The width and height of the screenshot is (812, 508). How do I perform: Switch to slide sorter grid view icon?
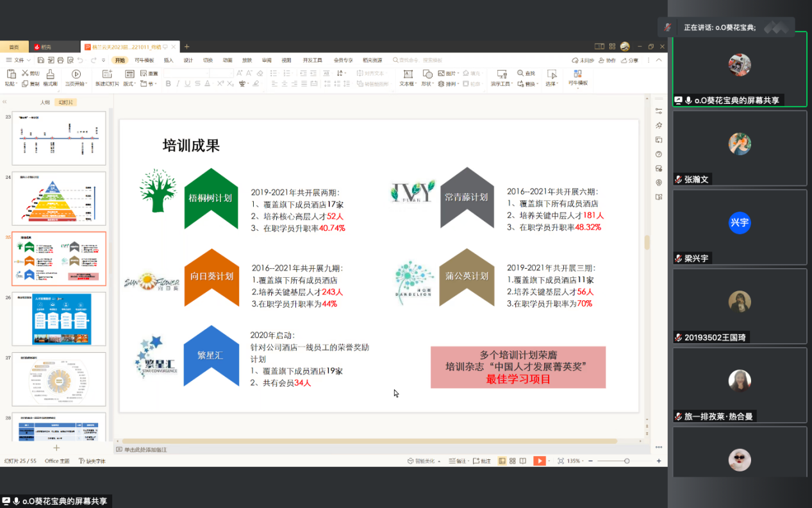pos(513,461)
